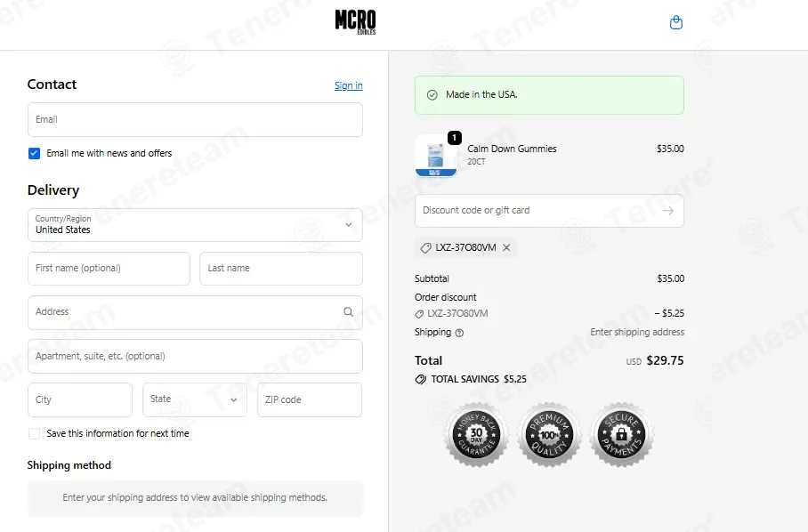This screenshot has width=808, height=532.
Task: Click the Money Back 30 Day Guarantee badge
Action: 477,435
